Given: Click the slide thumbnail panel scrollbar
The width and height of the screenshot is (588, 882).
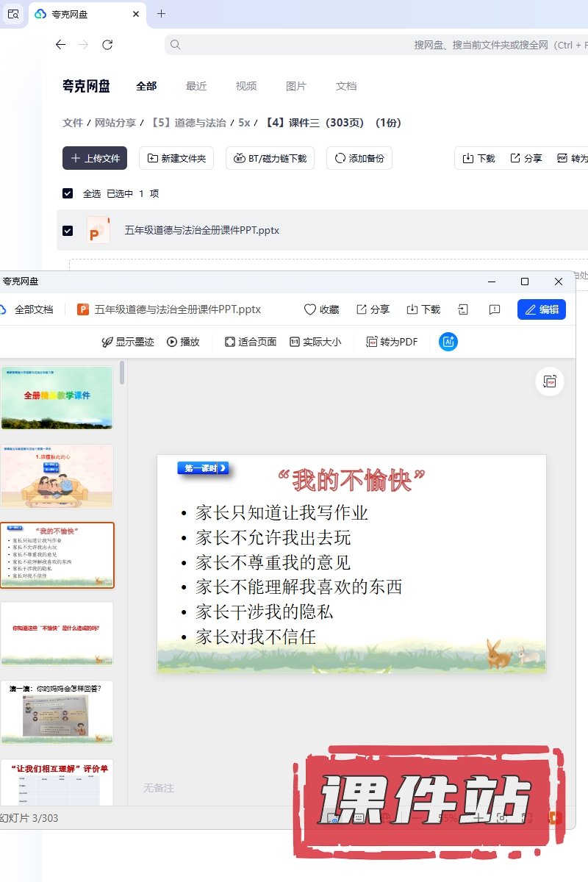Looking at the screenshot, I should 122,373.
